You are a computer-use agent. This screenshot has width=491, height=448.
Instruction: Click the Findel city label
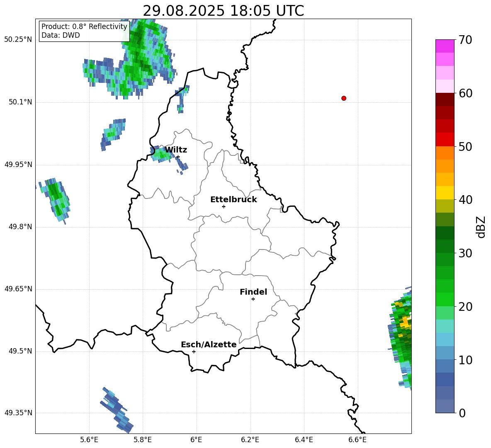pyautogui.click(x=253, y=292)
